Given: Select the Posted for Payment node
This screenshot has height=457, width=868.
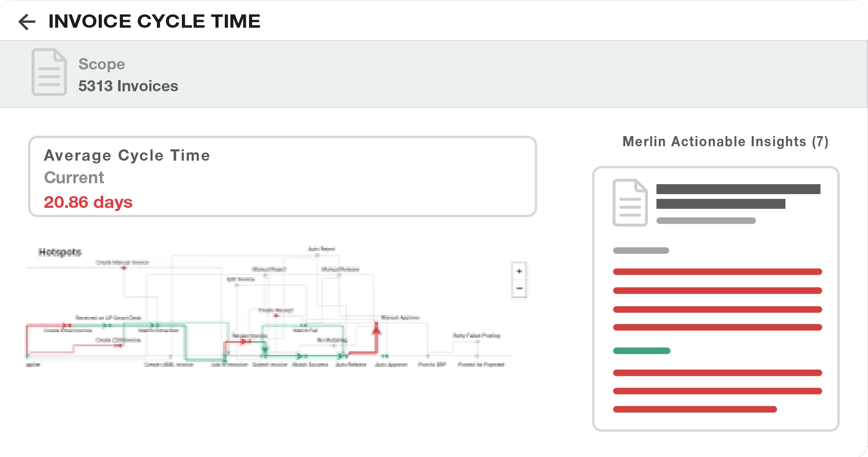Looking at the screenshot, I should pyautogui.click(x=477, y=356).
